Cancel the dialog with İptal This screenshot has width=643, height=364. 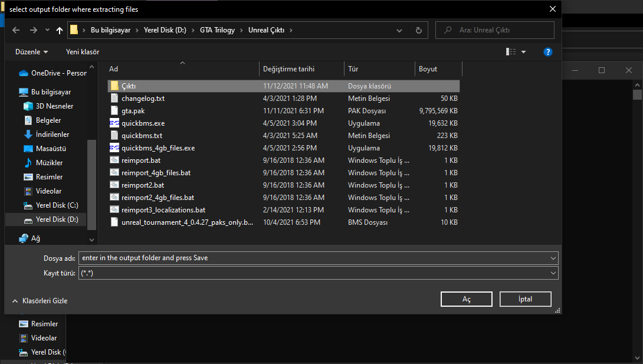pyautogui.click(x=525, y=299)
